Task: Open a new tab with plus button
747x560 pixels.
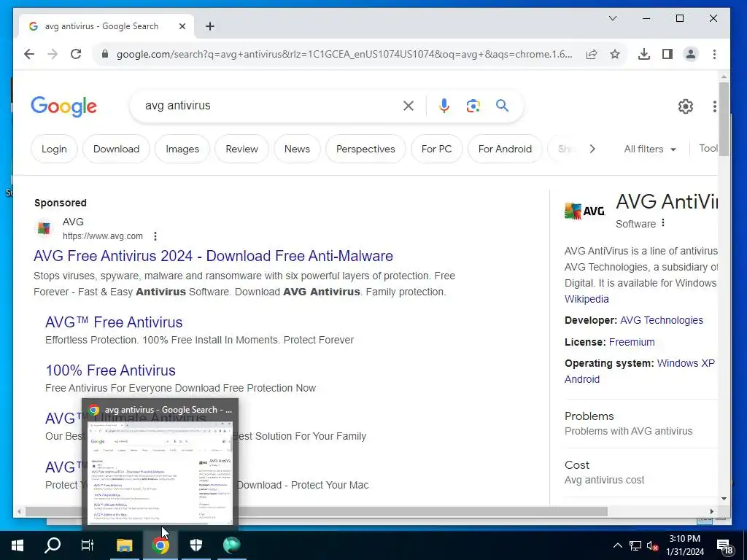Action: click(x=210, y=26)
